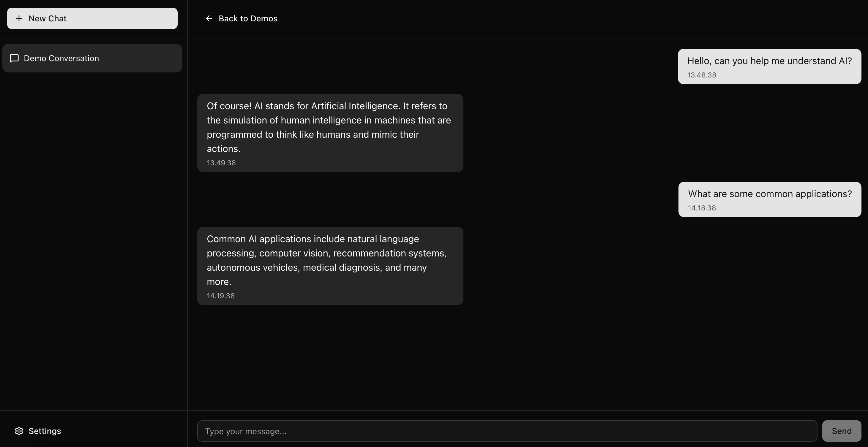Click the 'Demo Conversation' title text
Screen dimensions: 868x447
tap(61, 58)
